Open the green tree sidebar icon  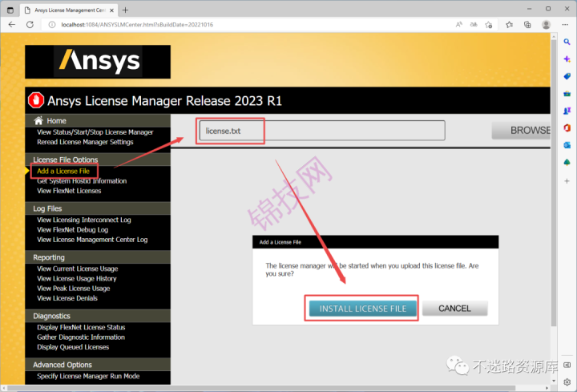point(567,162)
